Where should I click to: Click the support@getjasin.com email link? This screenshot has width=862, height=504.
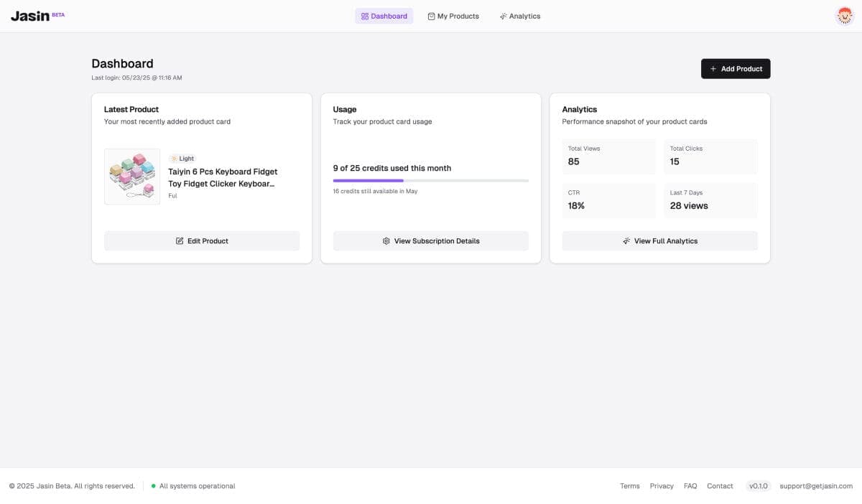pyautogui.click(x=816, y=486)
